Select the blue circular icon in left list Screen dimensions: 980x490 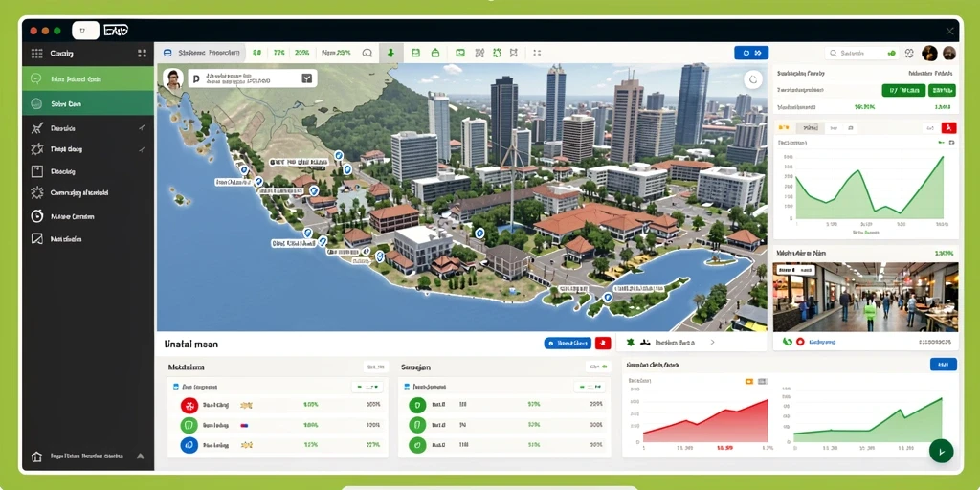tap(189, 445)
